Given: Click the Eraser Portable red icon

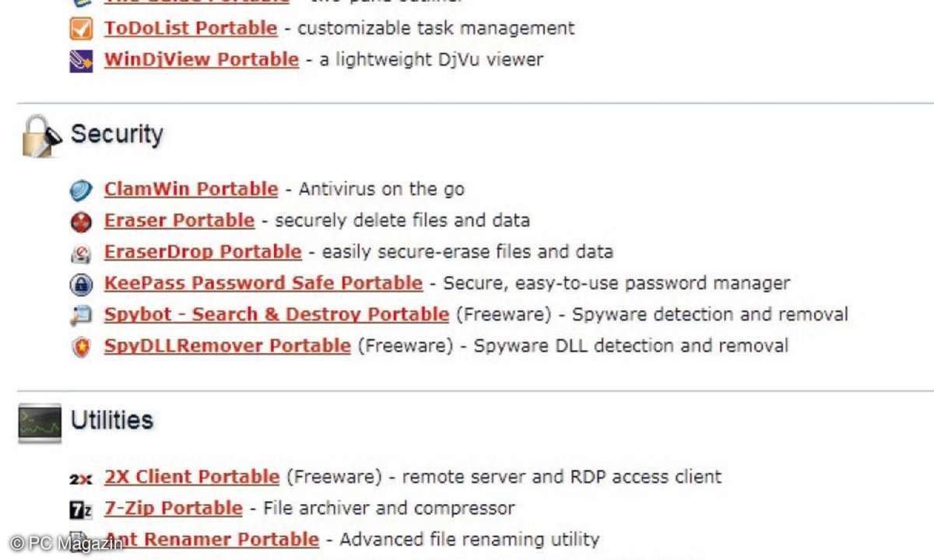Looking at the screenshot, I should 81,222.
